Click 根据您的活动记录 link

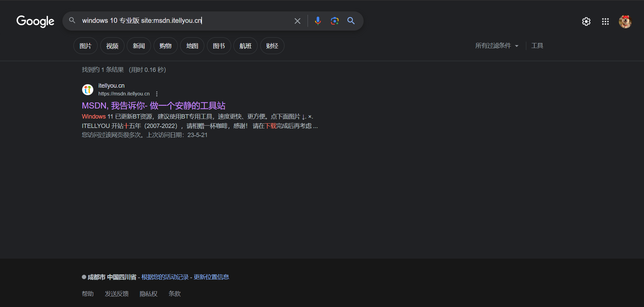[x=165, y=277]
